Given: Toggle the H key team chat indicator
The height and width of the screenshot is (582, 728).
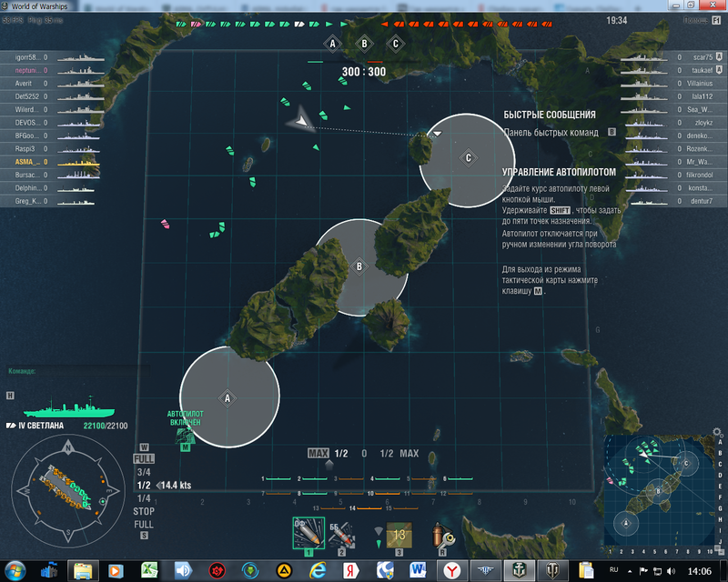Looking at the screenshot, I should [10, 396].
